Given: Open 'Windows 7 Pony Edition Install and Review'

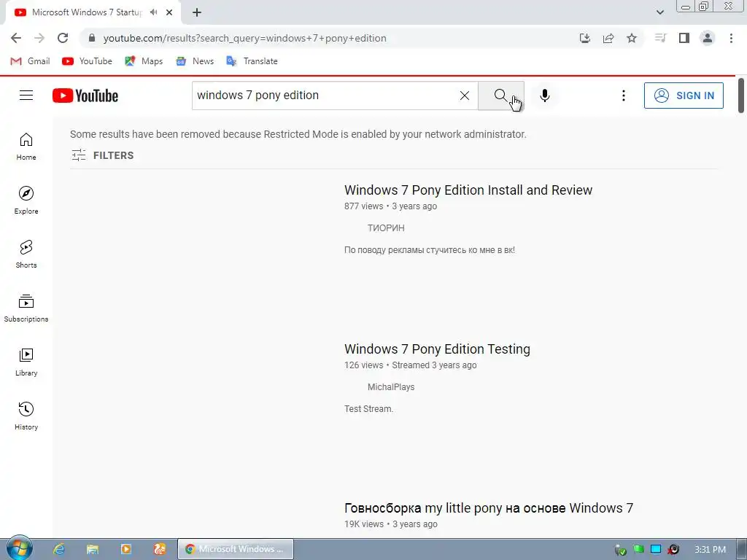Looking at the screenshot, I should click(468, 190).
